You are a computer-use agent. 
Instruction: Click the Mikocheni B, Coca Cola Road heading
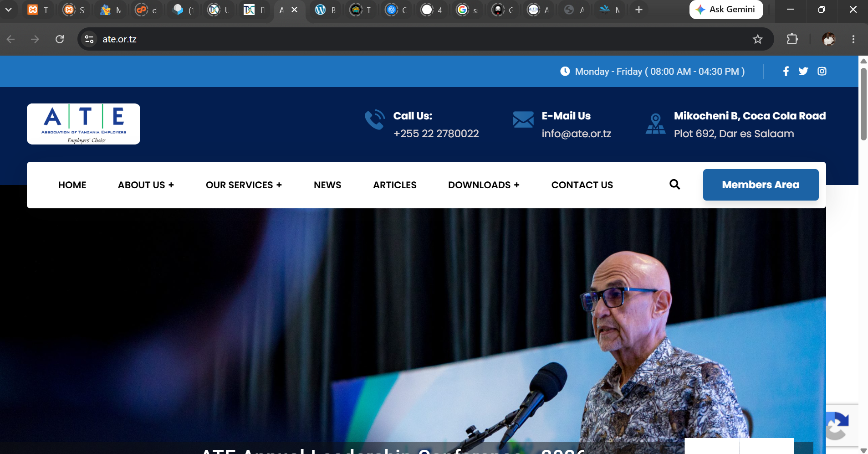pos(750,116)
